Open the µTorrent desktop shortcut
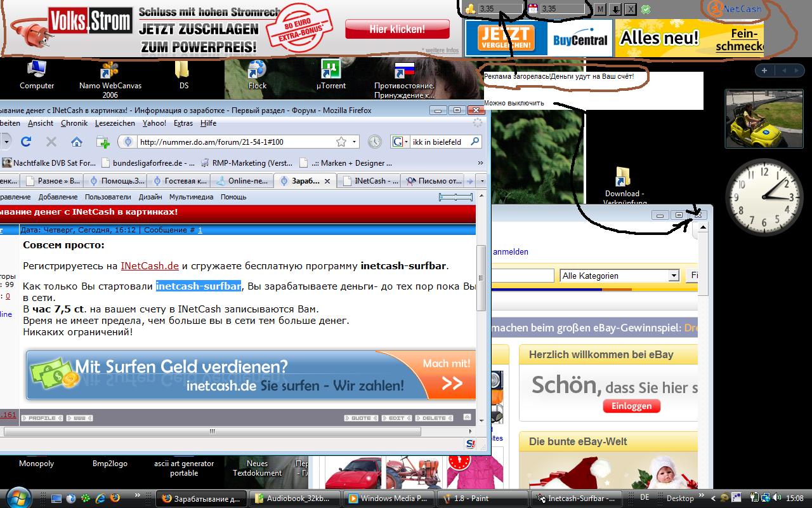Screen dimensions: 812x508 coord(331,76)
